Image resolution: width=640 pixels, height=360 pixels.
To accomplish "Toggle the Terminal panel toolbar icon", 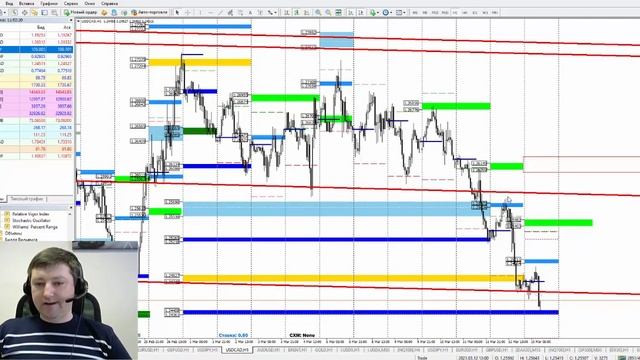I will pyautogui.click(x=44, y=13).
